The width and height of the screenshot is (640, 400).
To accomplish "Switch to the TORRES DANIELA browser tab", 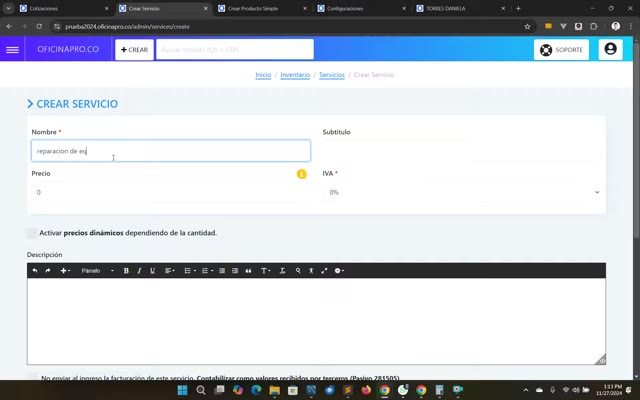I will pos(459,8).
